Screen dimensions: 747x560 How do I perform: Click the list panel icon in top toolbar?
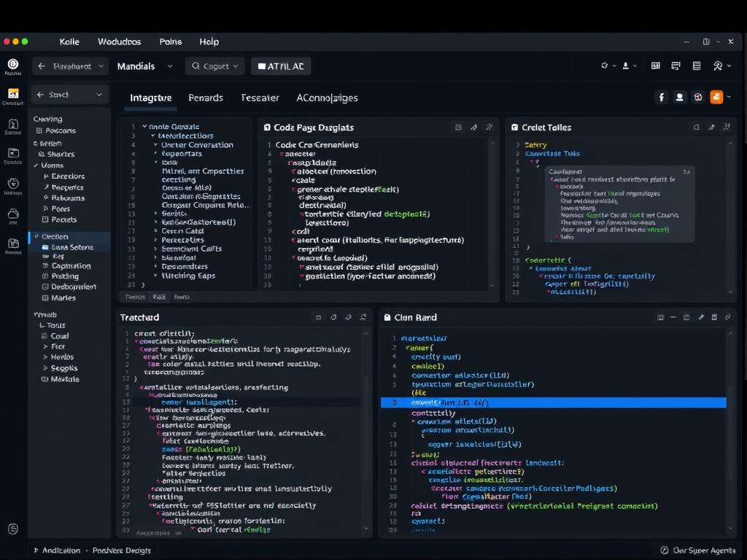tap(697, 66)
